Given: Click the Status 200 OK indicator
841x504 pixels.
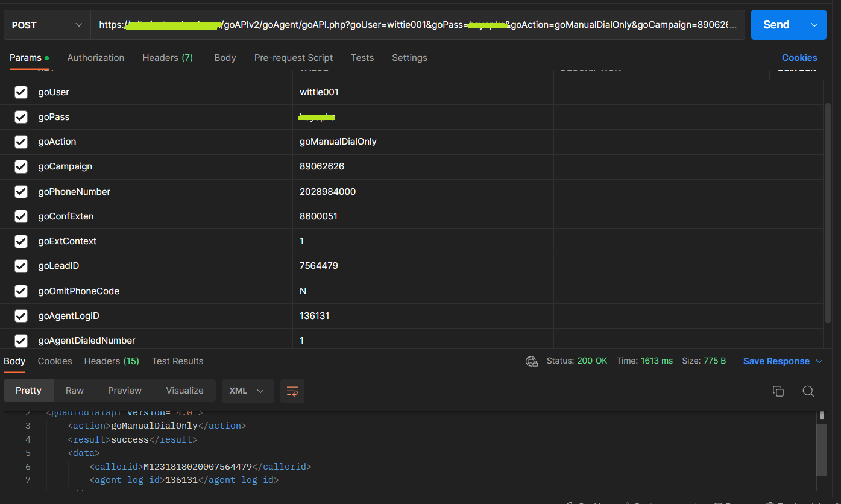Looking at the screenshot, I should (x=577, y=361).
